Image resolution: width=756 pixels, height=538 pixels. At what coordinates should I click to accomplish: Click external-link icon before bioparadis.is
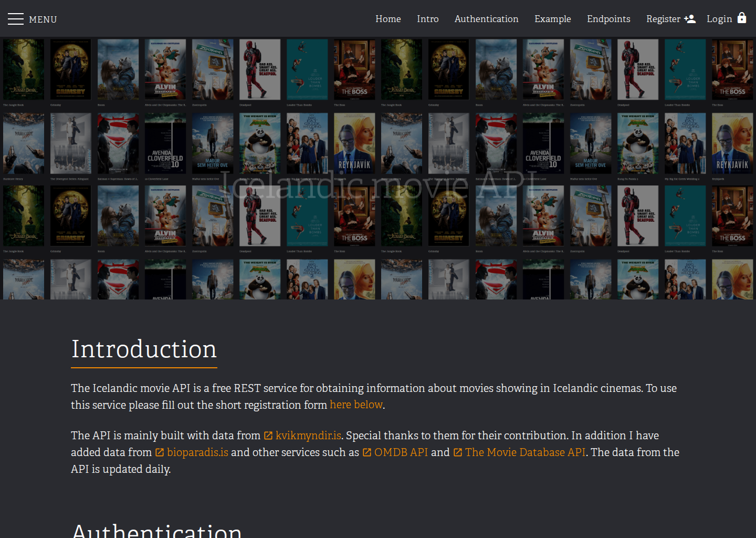point(160,452)
